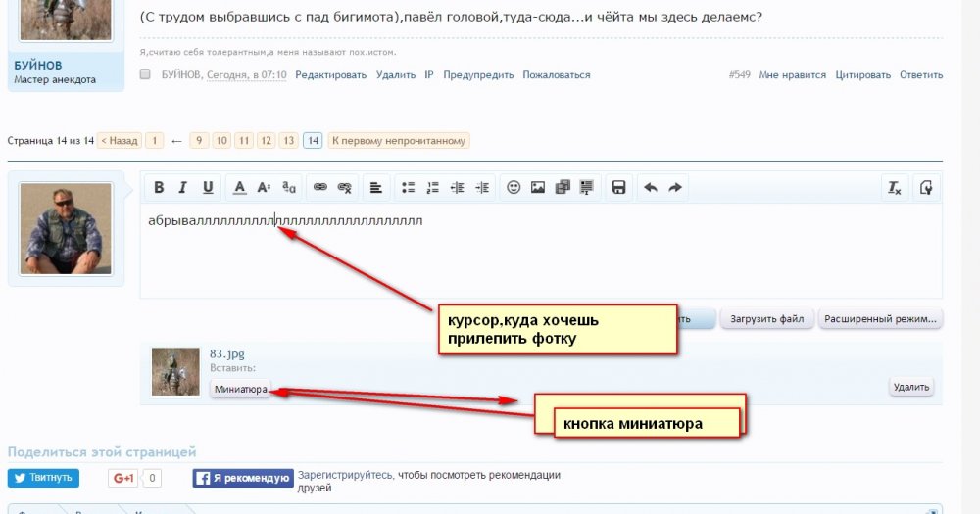Insert a link using the chain icon
980x514 pixels.
click(319, 188)
